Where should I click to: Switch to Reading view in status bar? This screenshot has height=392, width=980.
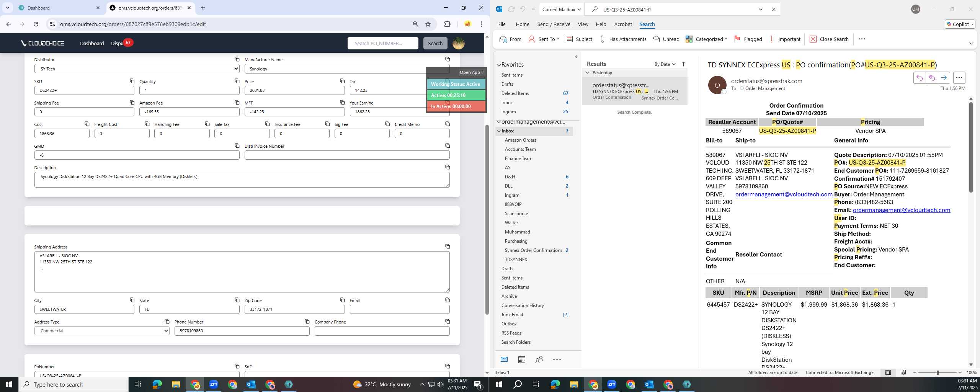903,372
